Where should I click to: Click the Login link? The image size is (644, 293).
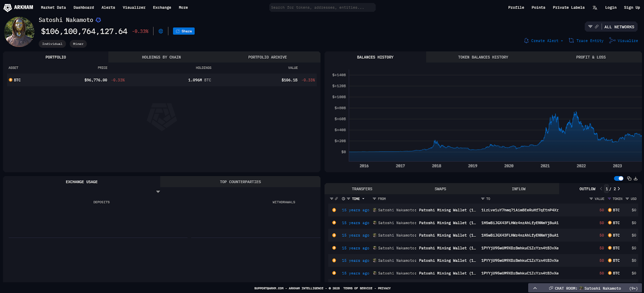click(611, 8)
